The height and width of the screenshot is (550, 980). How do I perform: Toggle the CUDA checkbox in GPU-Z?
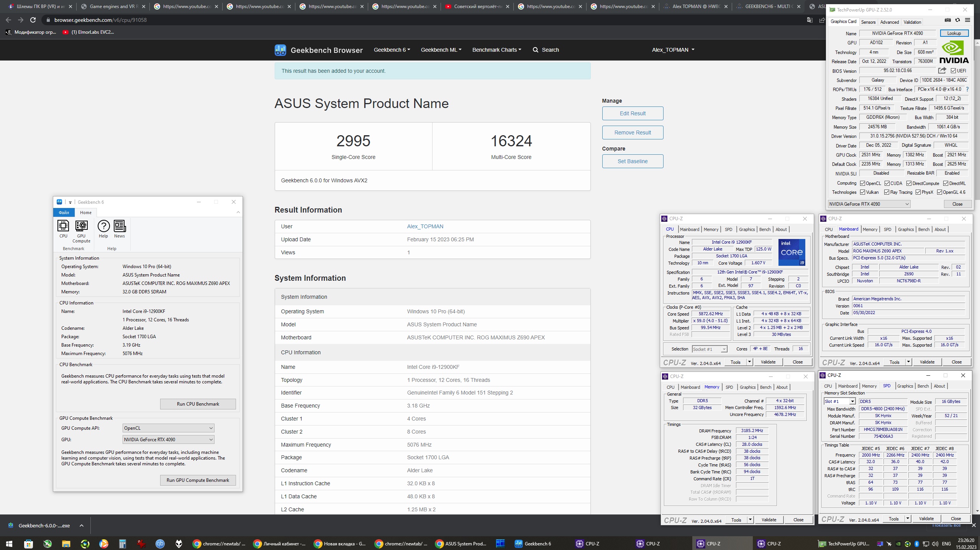click(887, 183)
